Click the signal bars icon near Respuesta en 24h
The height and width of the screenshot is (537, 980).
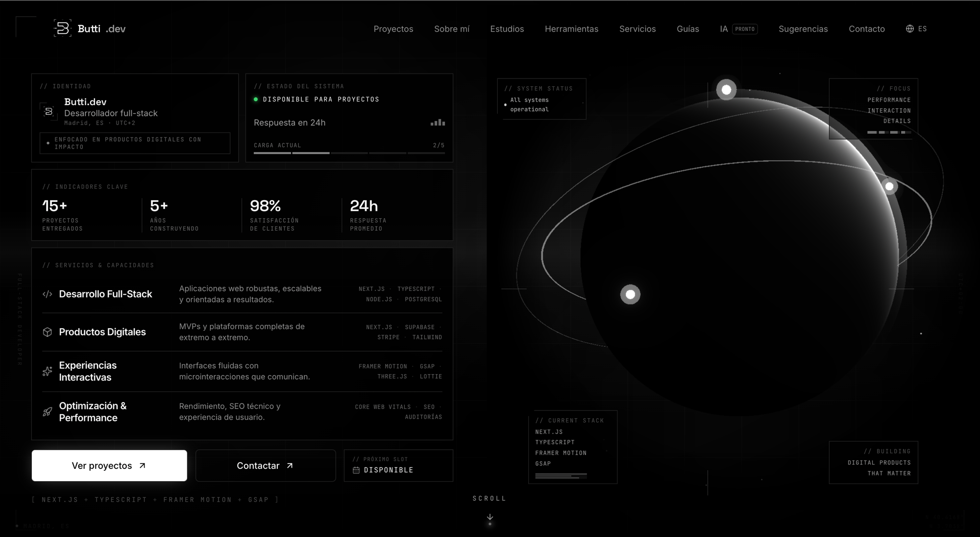[x=438, y=123]
